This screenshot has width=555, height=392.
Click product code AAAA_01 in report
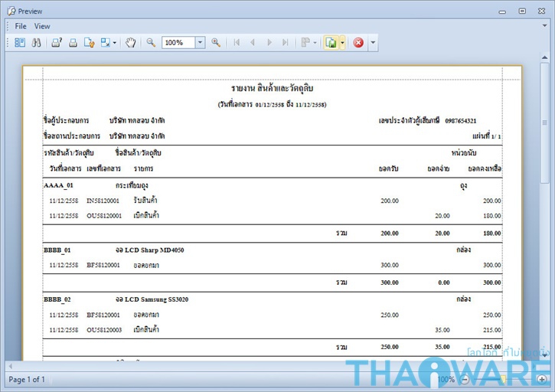point(58,185)
